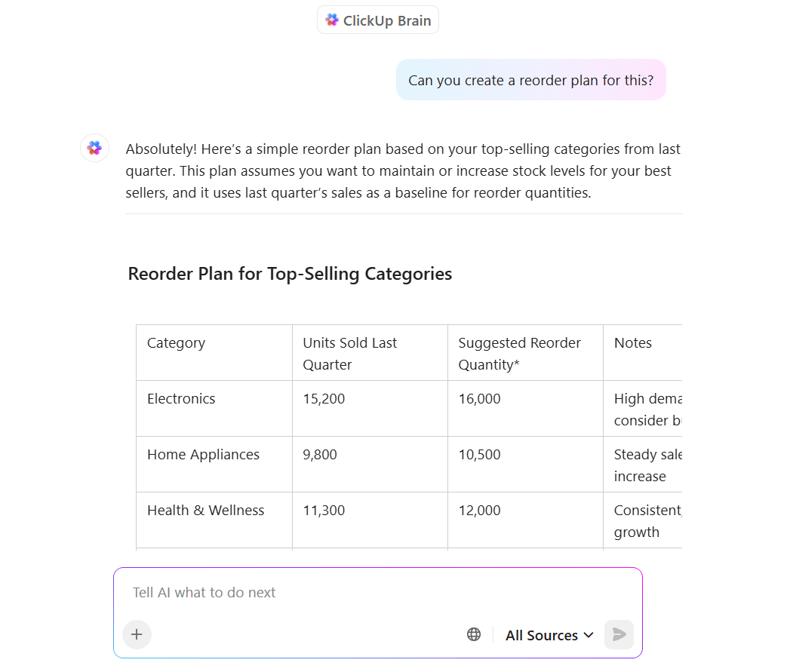The height and width of the screenshot is (672, 790).
Task: Toggle the globe web search icon
Action: point(474,634)
